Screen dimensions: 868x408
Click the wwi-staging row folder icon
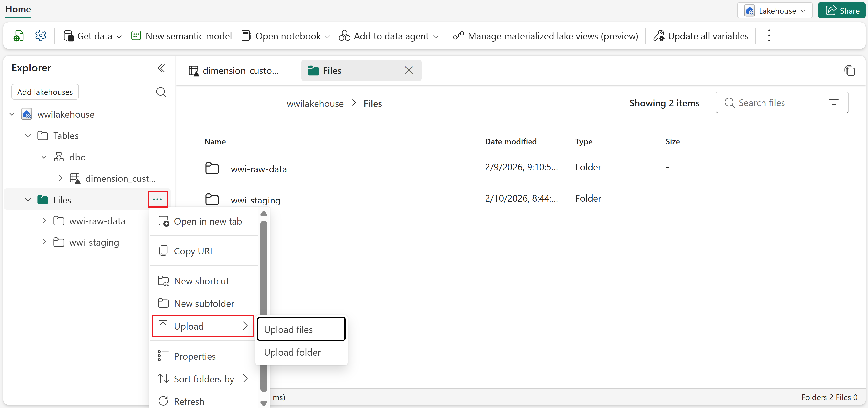(x=212, y=199)
